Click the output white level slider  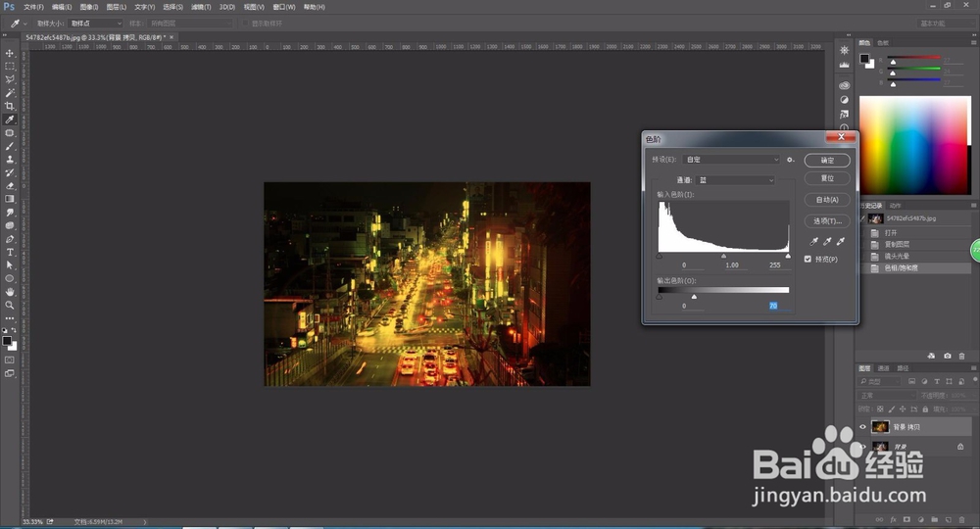pos(694,297)
